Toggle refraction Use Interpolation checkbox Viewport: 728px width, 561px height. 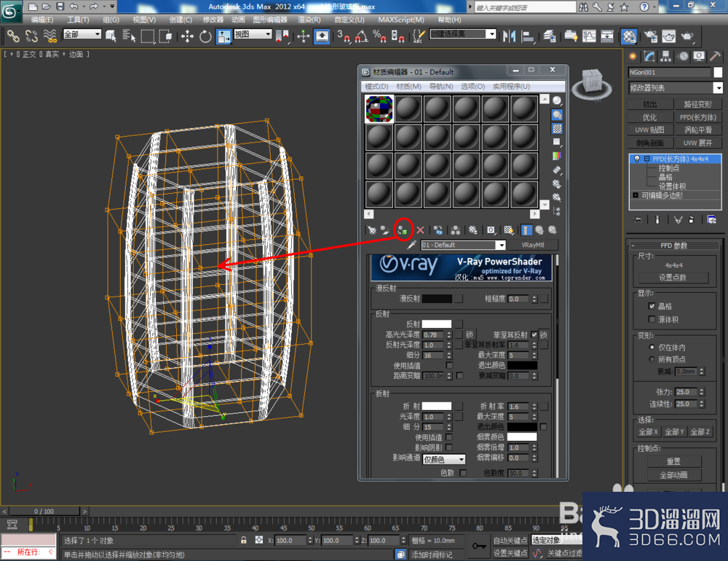click(x=449, y=437)
